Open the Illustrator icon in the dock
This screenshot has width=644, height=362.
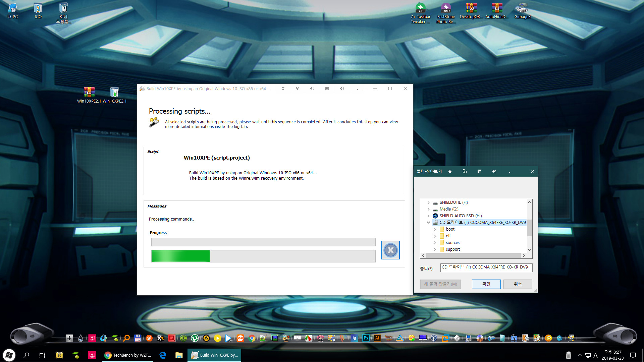(x=377, y=338)
